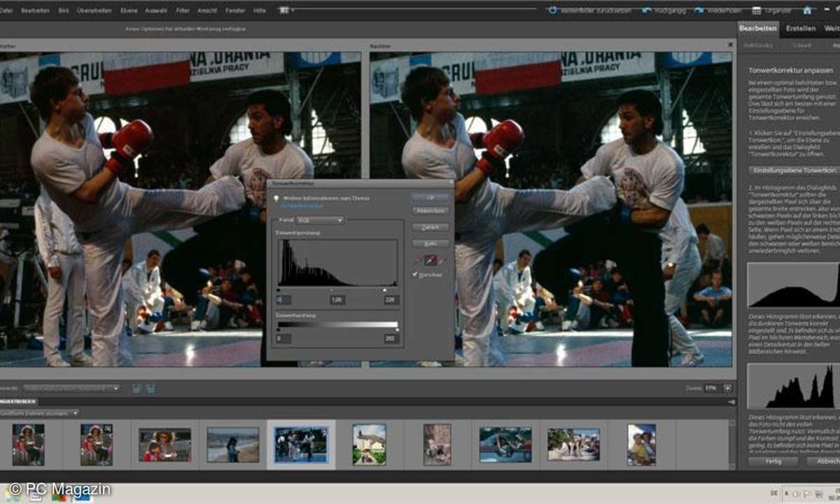Click the output field showing 255
The image size is (840, 504).
[x=391, y=339]
